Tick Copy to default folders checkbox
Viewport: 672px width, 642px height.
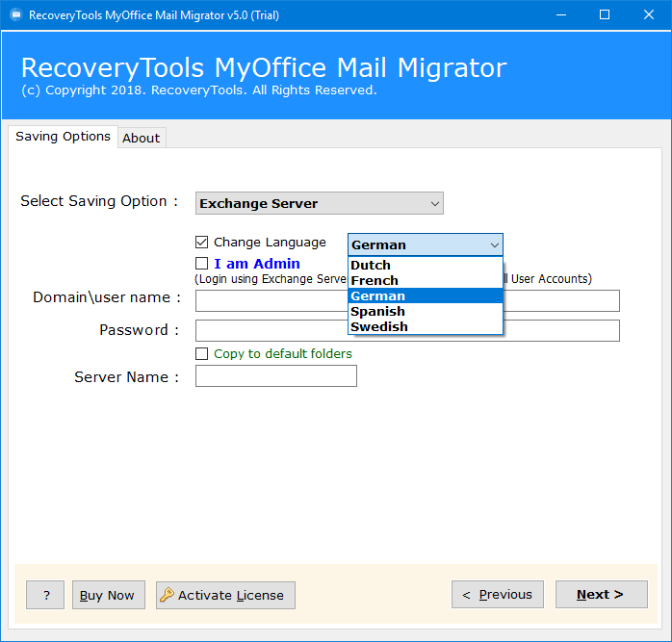(x=202, y=353)
